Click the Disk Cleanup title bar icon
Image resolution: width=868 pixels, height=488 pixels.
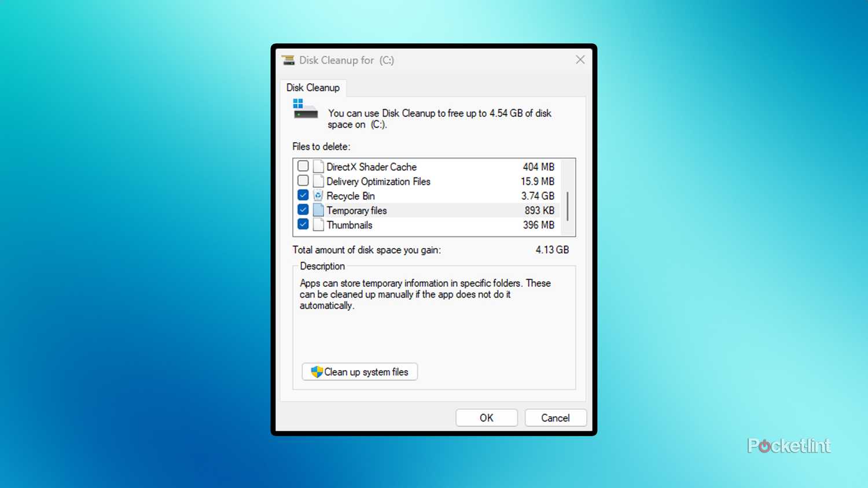pos(288,60)
